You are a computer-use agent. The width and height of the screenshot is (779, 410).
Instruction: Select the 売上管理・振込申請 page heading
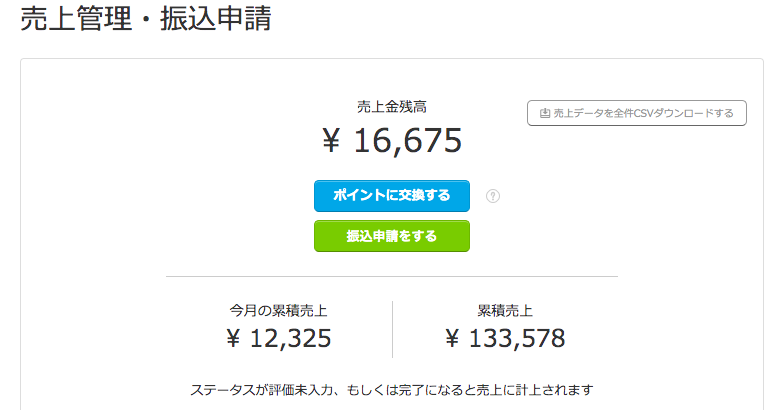(146, 19)
